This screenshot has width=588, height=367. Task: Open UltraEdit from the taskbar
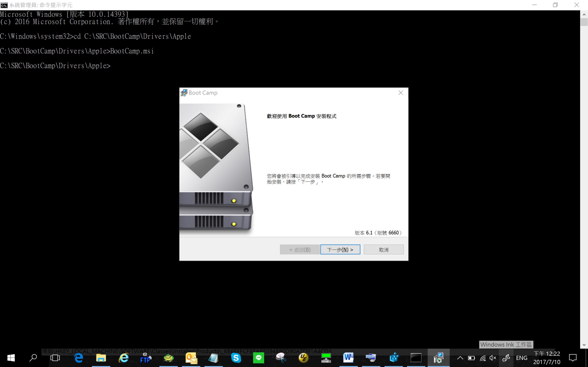click(303, 358)
